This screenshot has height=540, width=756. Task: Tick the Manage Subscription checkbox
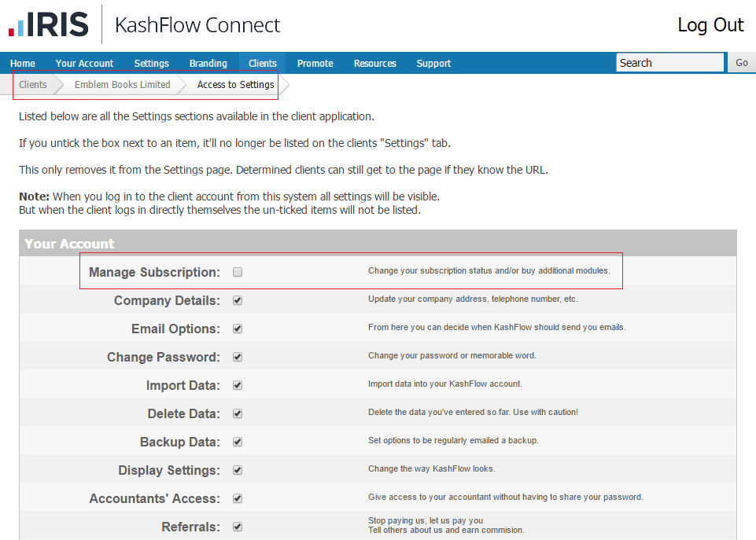point(238,272)
